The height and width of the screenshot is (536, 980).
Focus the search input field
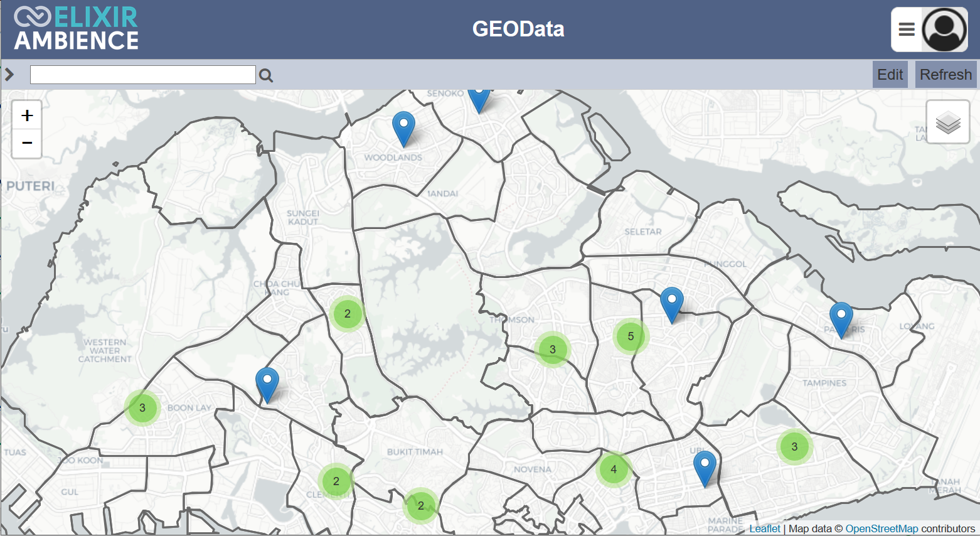(143, 75)
